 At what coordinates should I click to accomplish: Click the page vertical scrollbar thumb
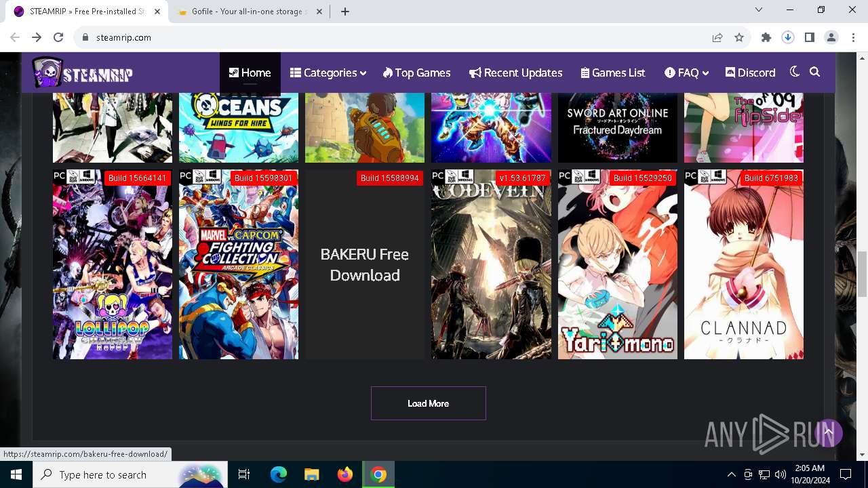[863, 273]
